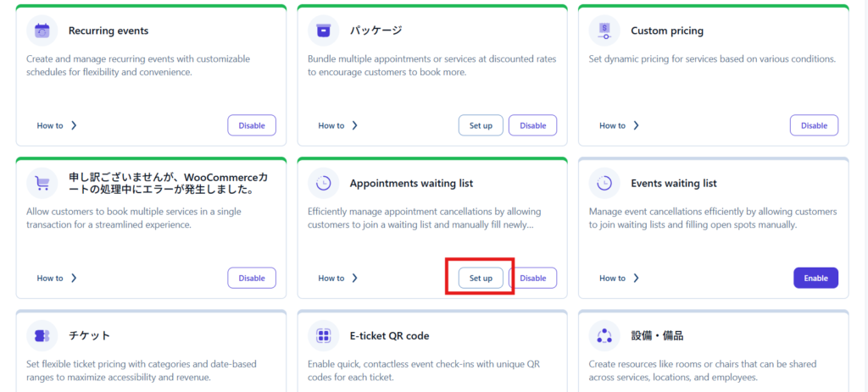Open How to link under Custom pricing
The width and height of the screenshot is (868, 392).
pyautogui.click(x=620, y=125)
